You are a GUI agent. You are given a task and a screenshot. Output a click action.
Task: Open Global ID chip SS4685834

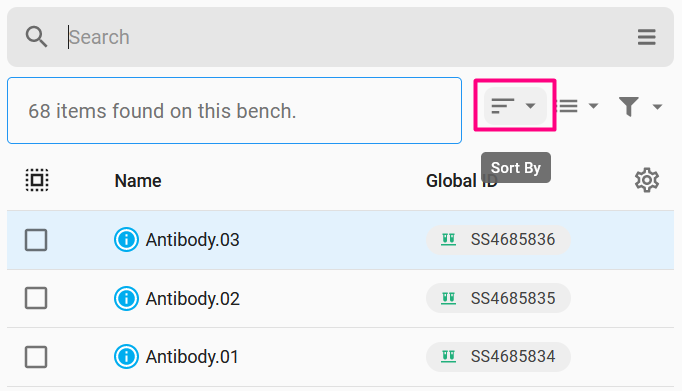[x=498, y=357]
